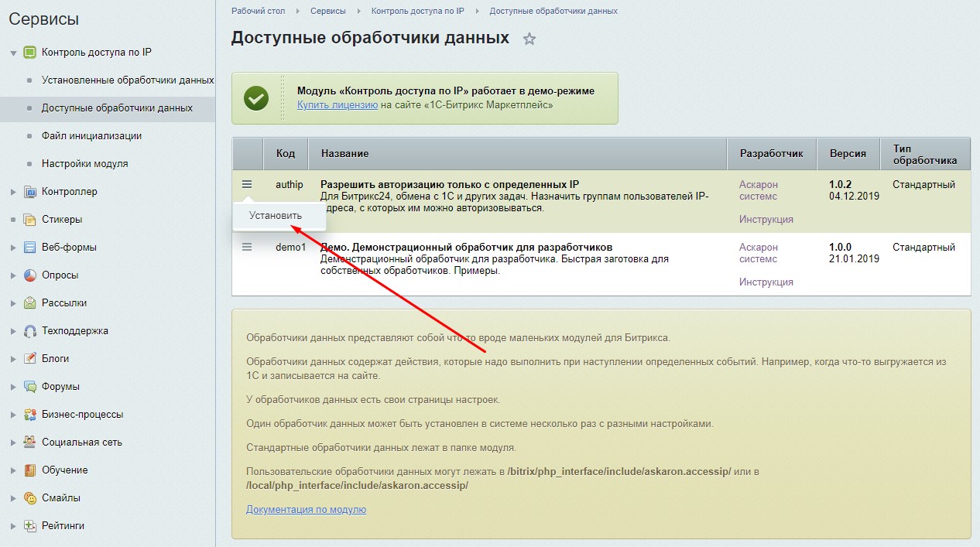Screen dimensions: 980x547
Task: Open hamburger menu for demo1 handler row
Action: tap(247, 247)
